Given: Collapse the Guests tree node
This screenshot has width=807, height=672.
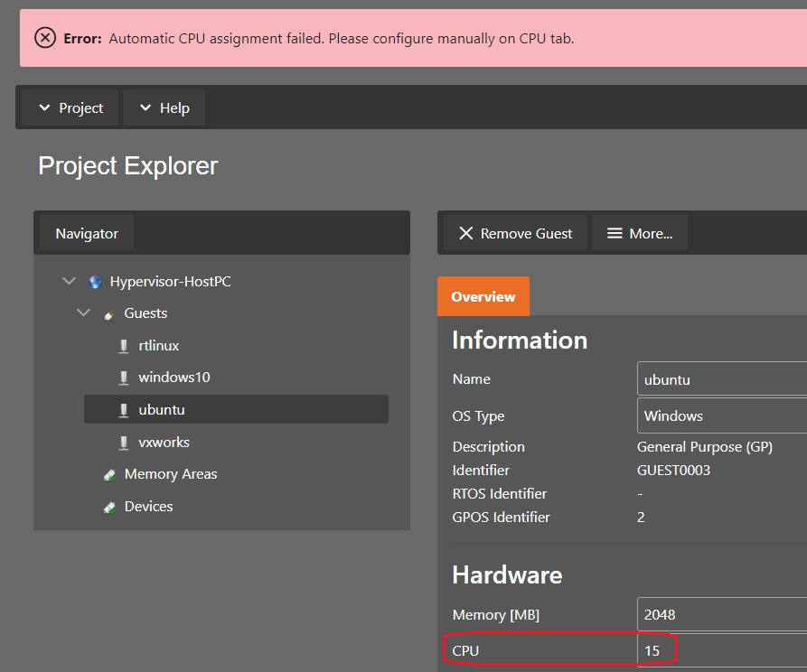Looking at the screenshot, I should [84, 313].
